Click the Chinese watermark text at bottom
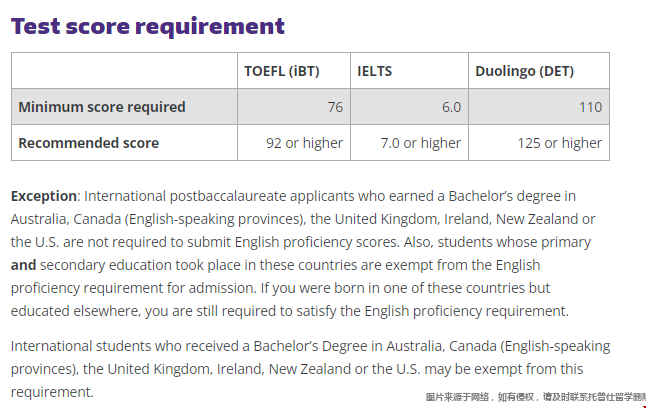Screen dimensions: 646x408 point(536,397)
